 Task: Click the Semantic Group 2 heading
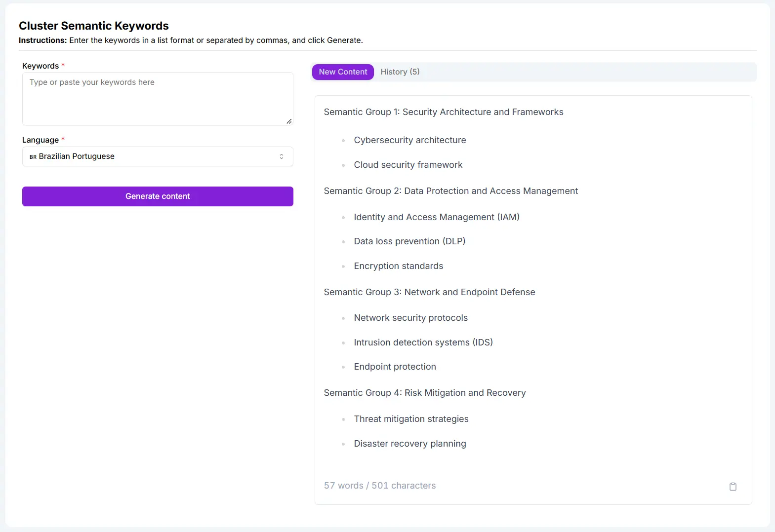pos(451,191)
